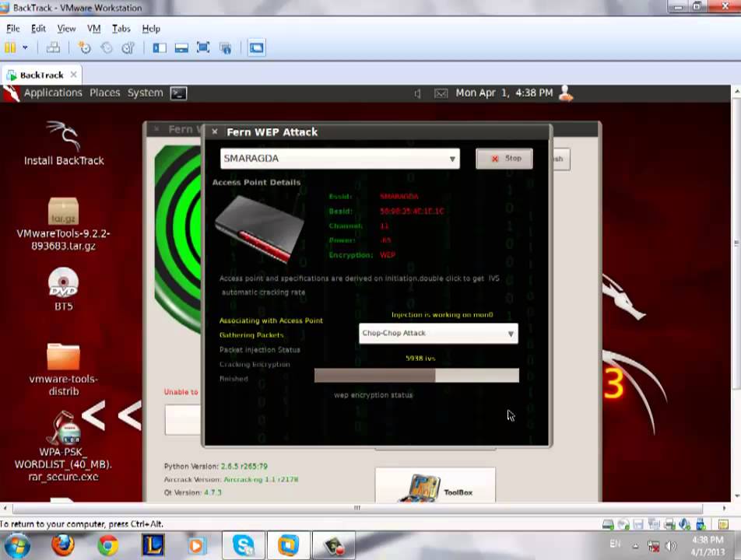Click the Cracking Encryption status label
741x560 pixels.
(255, 365)
